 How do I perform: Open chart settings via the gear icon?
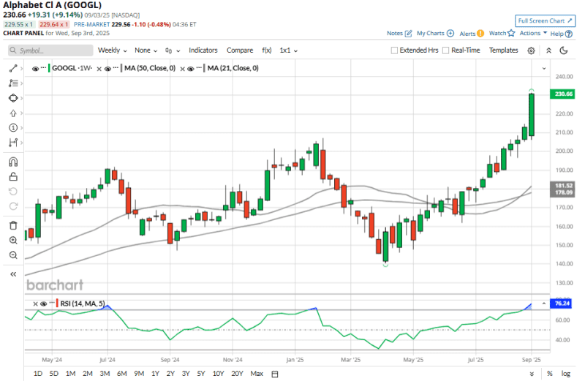pos(531,50)
